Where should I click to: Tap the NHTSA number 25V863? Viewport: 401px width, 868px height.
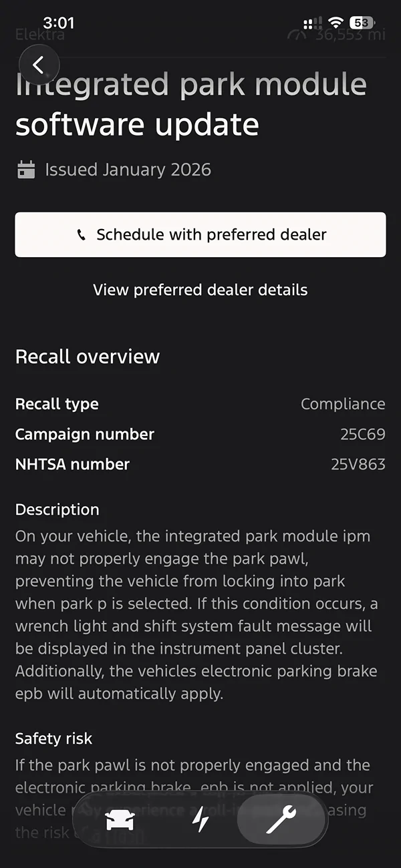(x=358, y=464)
